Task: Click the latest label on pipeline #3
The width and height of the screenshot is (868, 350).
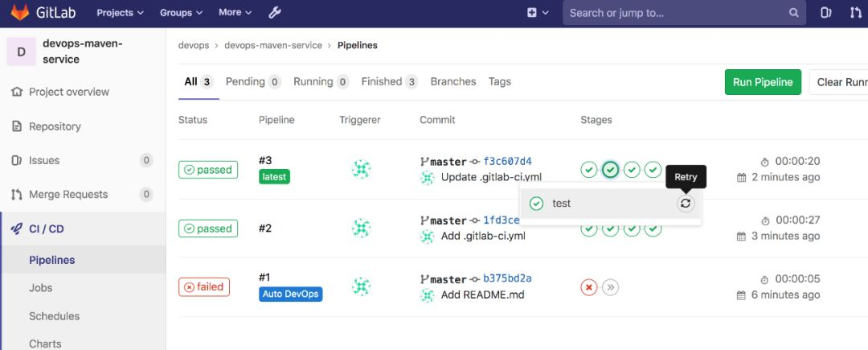Action: coord(274,177)
